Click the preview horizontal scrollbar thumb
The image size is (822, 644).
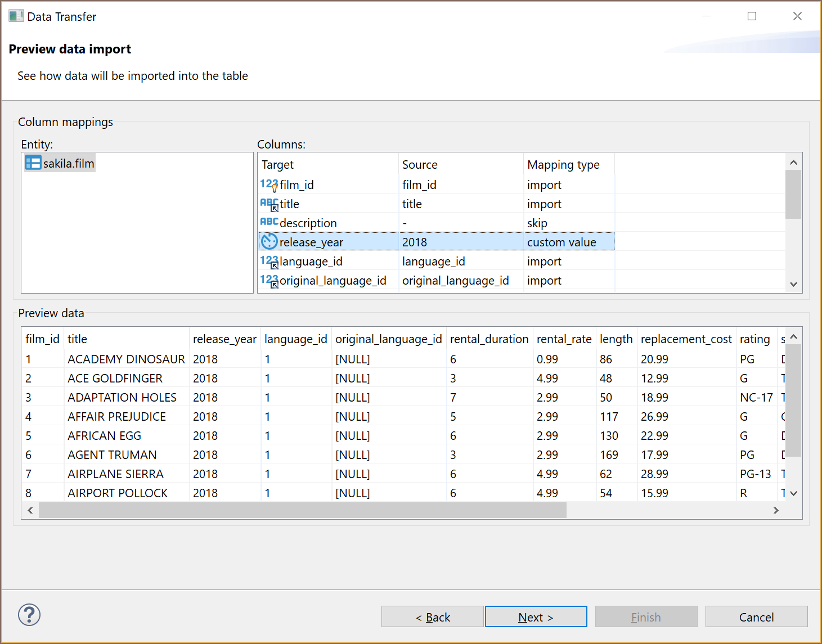tap(303, 510)
